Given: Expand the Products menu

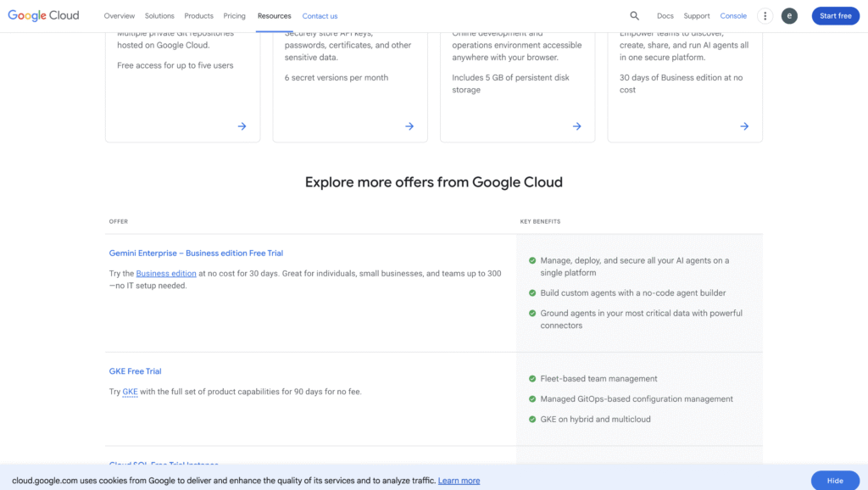Looking at the screenshot, I should click(199, 16).
